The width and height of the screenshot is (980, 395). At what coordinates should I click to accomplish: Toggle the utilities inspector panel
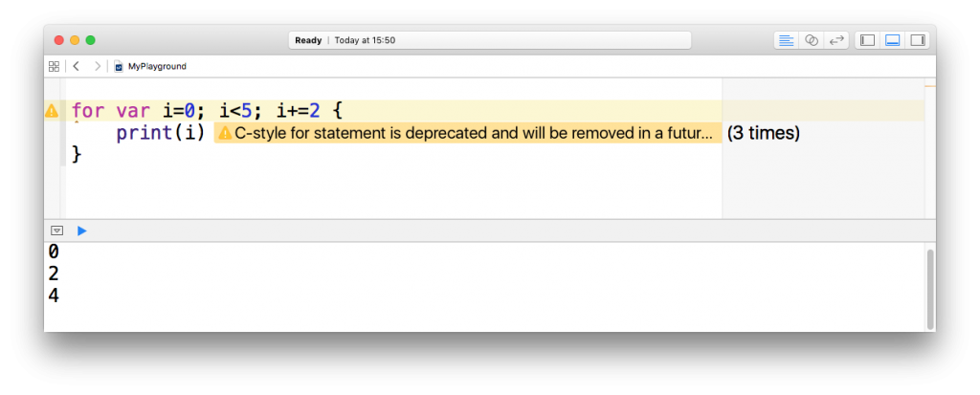coord(918,40)
